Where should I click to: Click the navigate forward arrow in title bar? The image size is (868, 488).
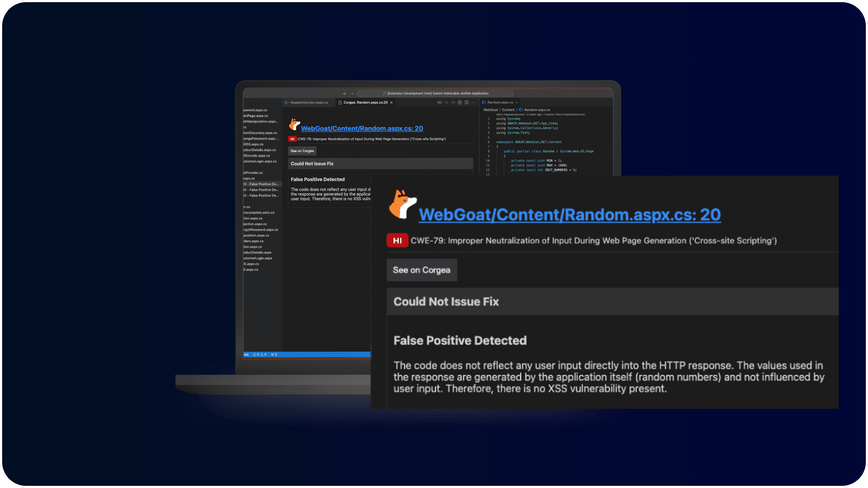point(352,93)
